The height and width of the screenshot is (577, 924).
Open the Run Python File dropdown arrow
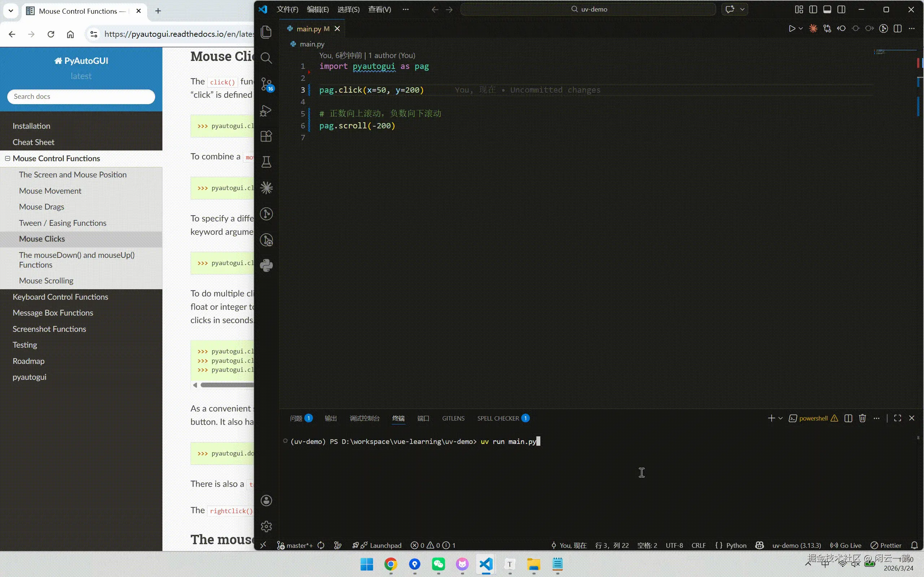(801, 28)
